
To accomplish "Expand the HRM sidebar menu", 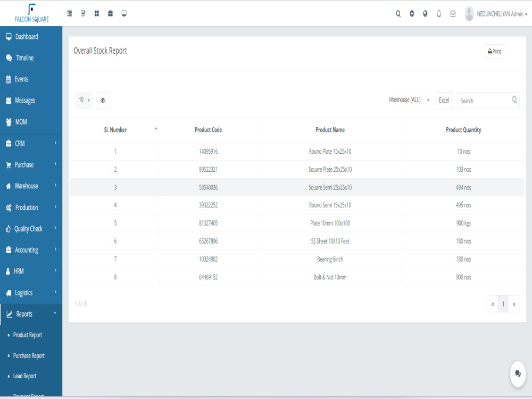I will point(31,271).
